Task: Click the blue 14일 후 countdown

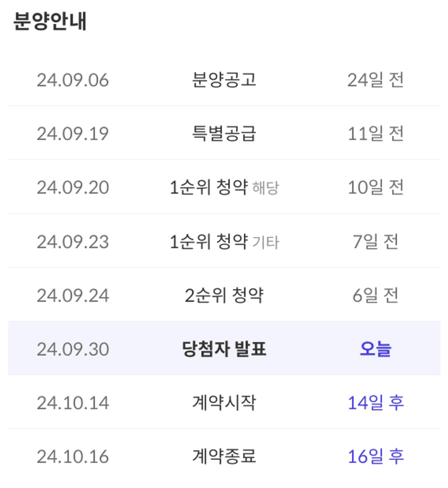Action: tap(375, 403)
